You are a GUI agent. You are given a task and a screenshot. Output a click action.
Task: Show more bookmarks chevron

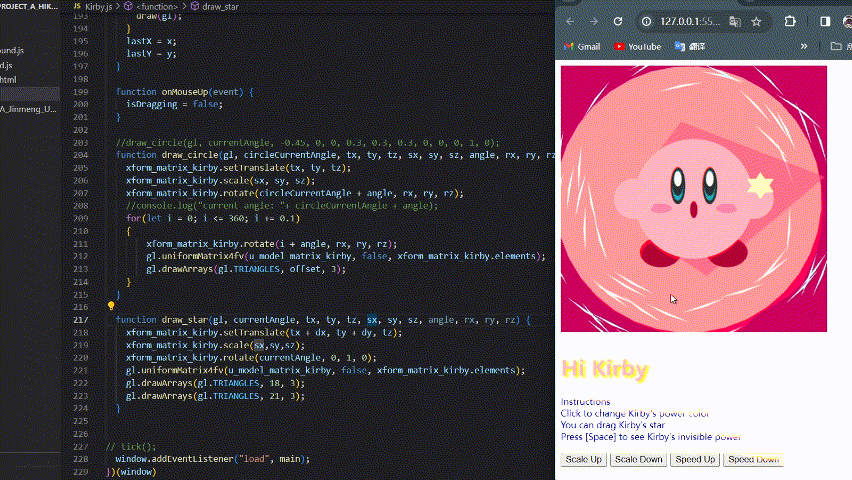click(804, 47)
